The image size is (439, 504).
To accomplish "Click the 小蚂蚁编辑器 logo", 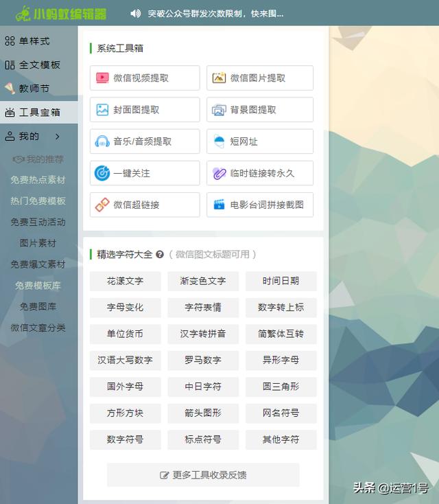I will (61, 14).
